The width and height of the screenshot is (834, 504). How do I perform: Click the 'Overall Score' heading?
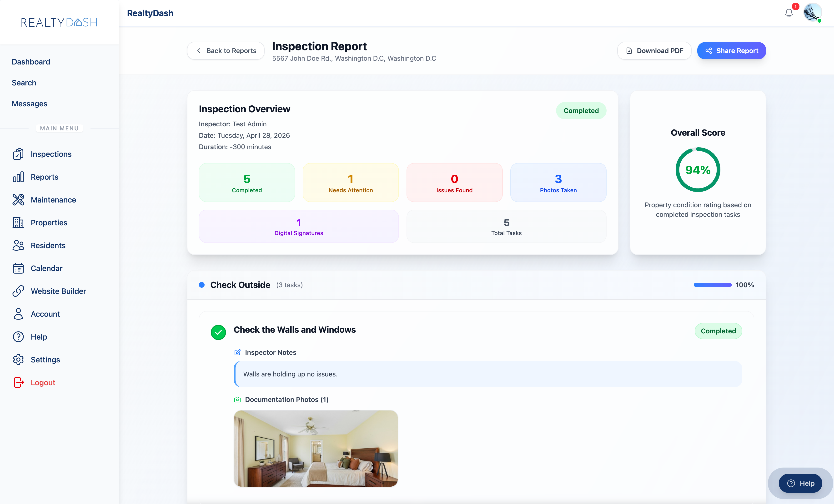pos(698,133)
